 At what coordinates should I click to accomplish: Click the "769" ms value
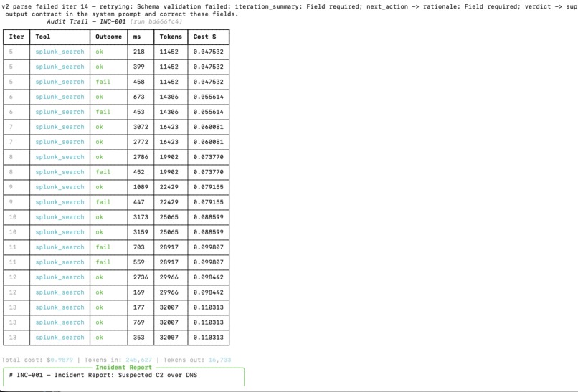point(138,322)
